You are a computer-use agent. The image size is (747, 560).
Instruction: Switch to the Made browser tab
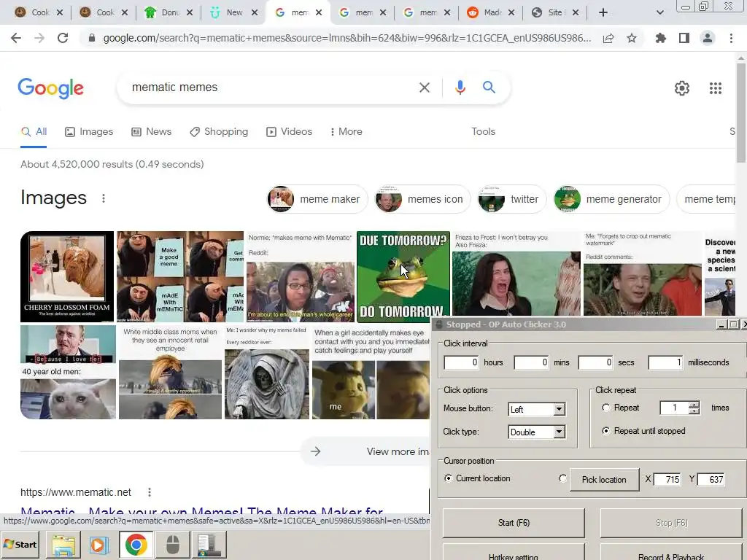point(490,12)
